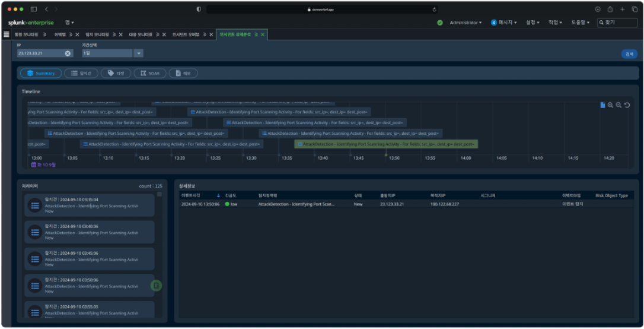Image resolution: width=644 pixels, height=329 pixels.
Task: Open the 메시지 dropdown
Action: (503, 23)
